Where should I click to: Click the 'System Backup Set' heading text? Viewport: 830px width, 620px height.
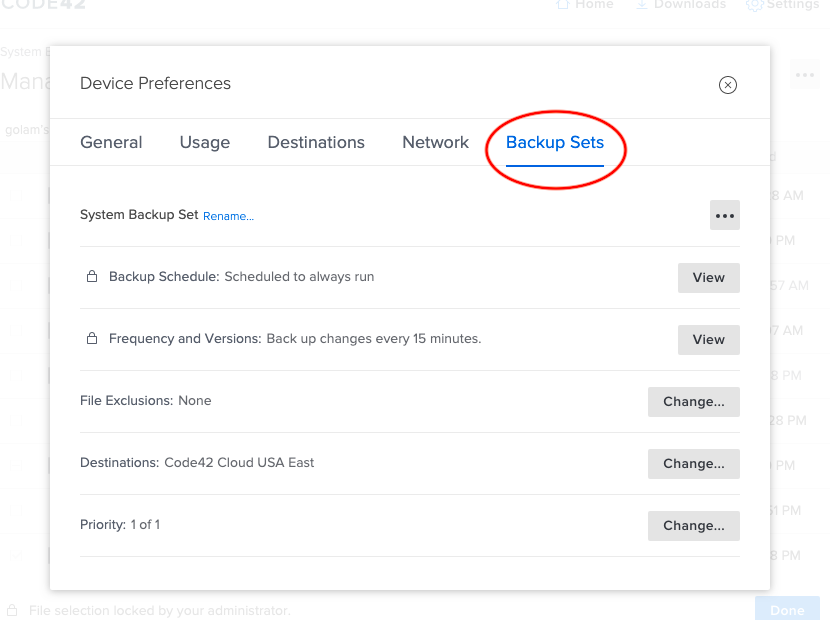point(139,214)
